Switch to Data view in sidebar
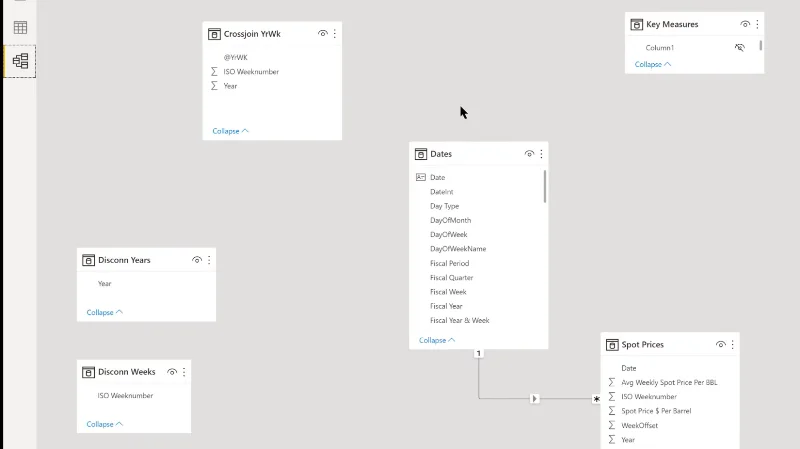The width and height of the screenshot is (800, 449). 20,28
